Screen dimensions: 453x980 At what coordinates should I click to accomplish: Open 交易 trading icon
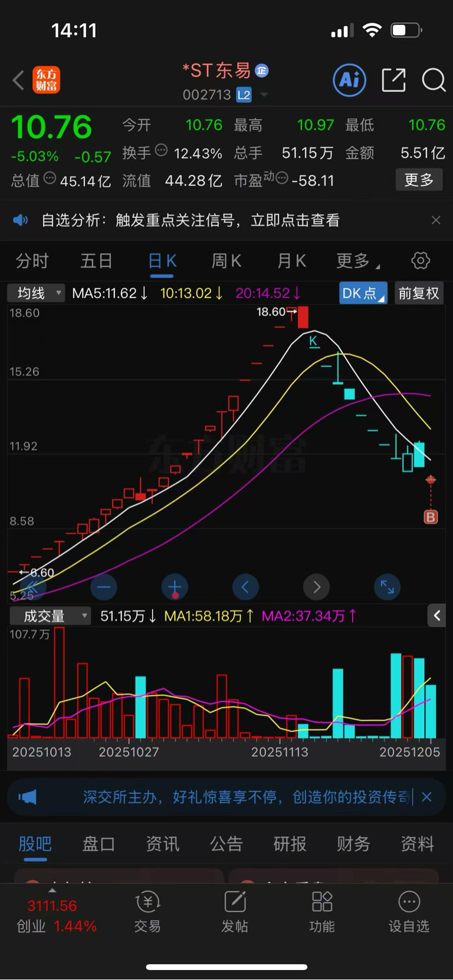pos(147,912)
